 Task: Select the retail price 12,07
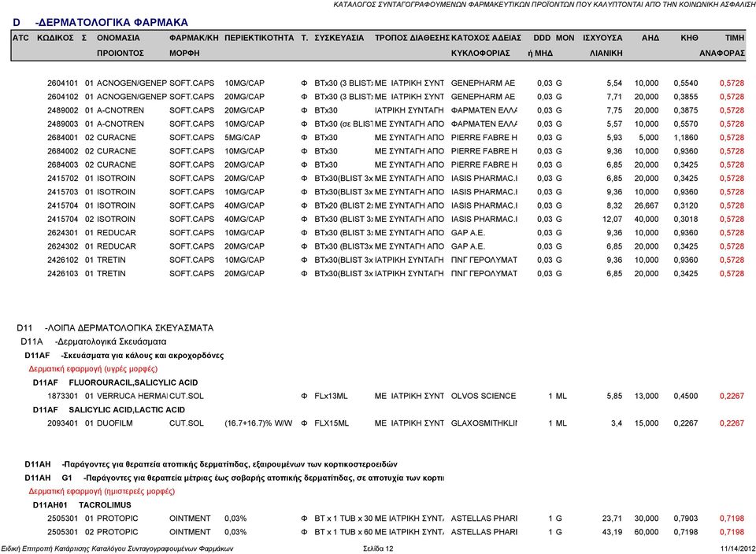(613, 219)
